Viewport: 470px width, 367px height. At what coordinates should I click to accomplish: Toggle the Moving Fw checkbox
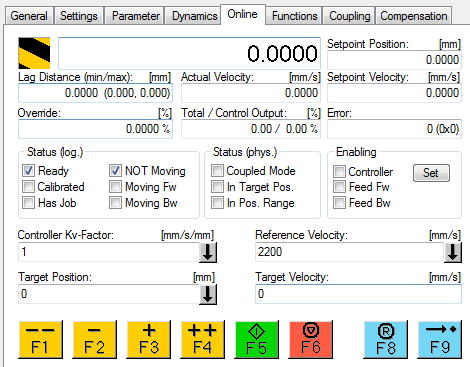[115, 187]
